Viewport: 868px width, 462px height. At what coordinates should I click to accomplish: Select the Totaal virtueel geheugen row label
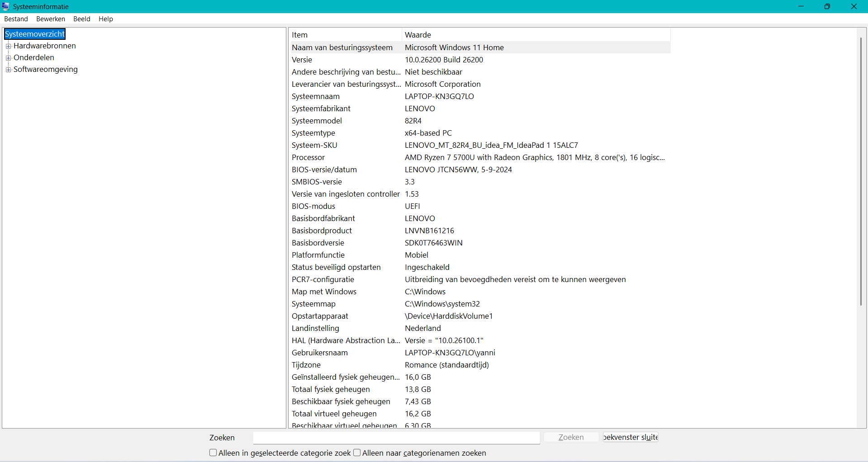point(334,414)
